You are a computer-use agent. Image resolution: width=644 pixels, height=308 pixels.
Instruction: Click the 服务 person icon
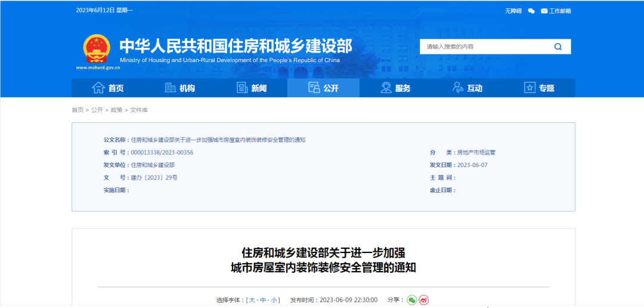pyautogui.click(x=386, y=88)
